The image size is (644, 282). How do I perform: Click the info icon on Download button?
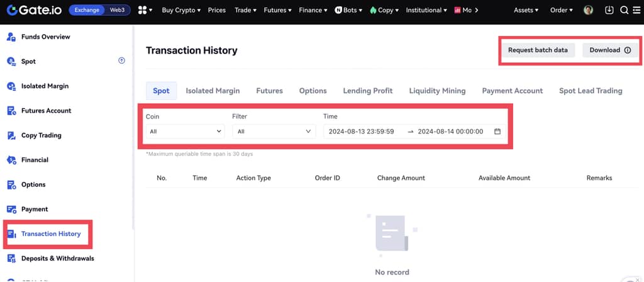click(x=627, y=50)
